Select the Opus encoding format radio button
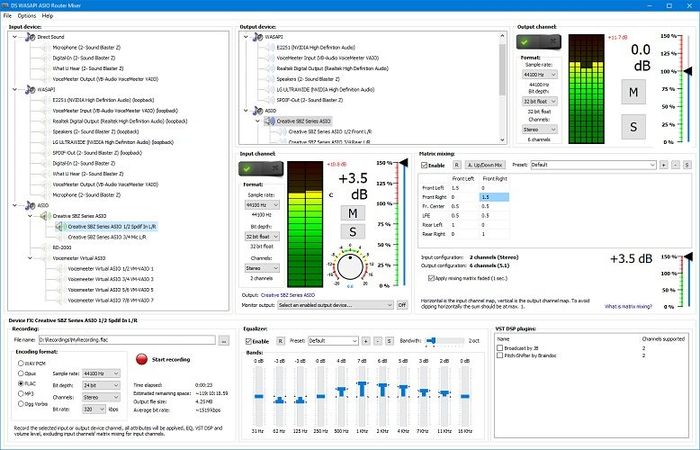Image resolution: width=700 pixels, height=450 pixels. tap(22, 371)
